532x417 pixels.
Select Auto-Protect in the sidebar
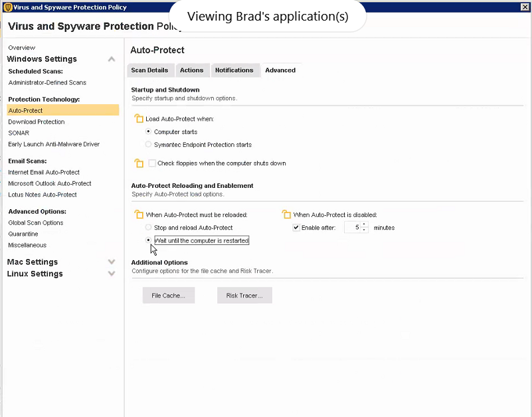pos(63,110)
